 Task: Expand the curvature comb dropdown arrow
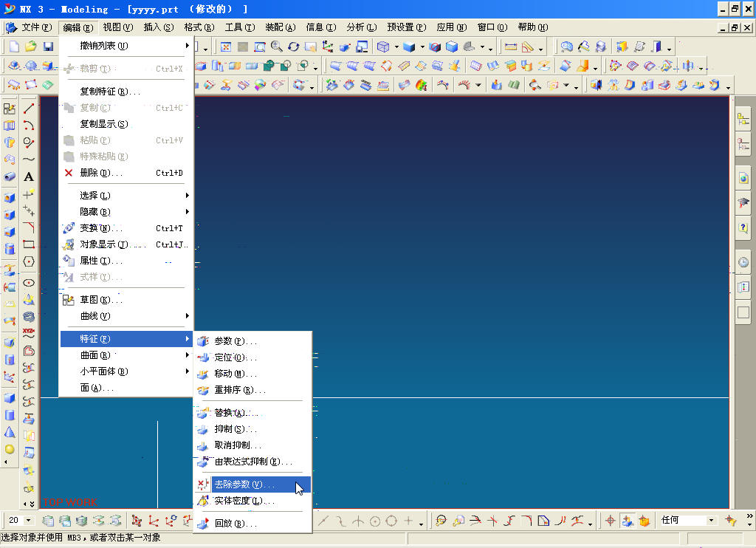pyautogui.click(x=478, y=86)
